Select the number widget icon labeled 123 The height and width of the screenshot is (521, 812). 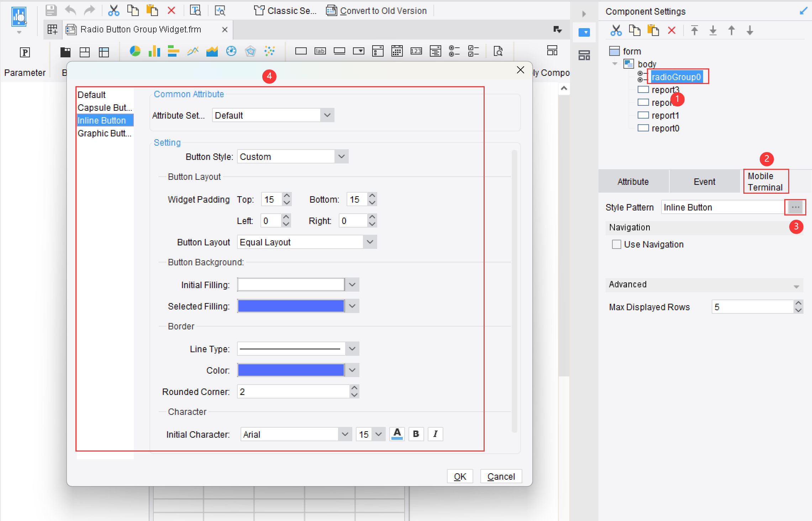[x=416, y=51]
